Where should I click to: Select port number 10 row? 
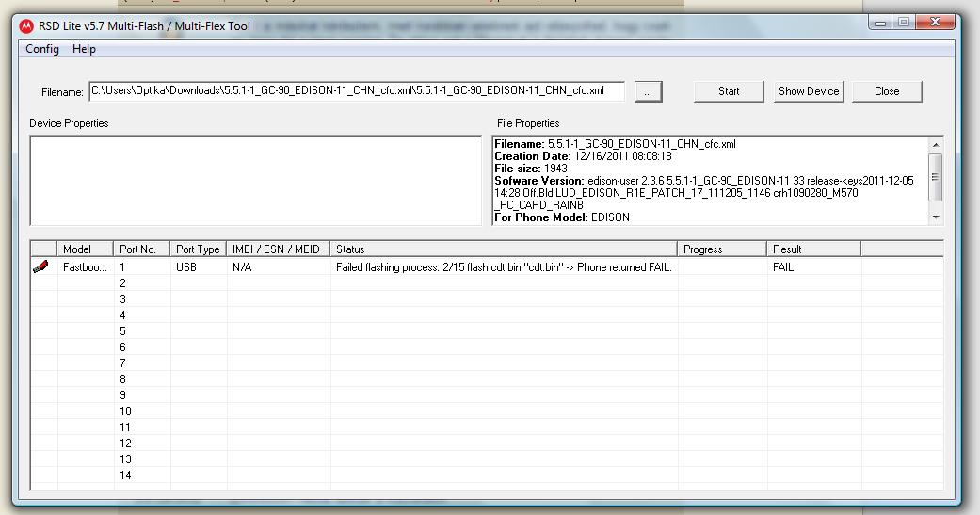click(487, 411)
